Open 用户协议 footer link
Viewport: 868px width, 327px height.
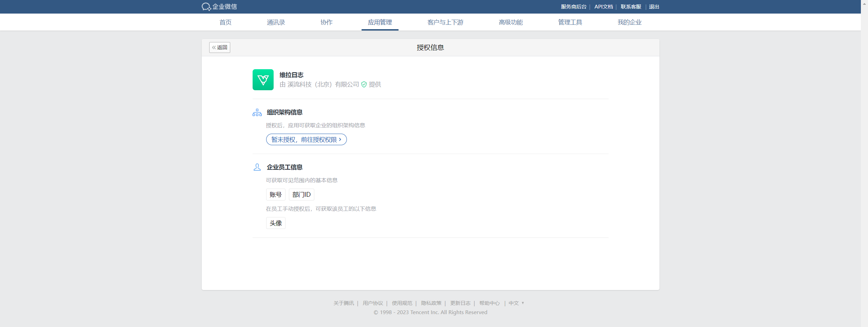click(373, 303)
